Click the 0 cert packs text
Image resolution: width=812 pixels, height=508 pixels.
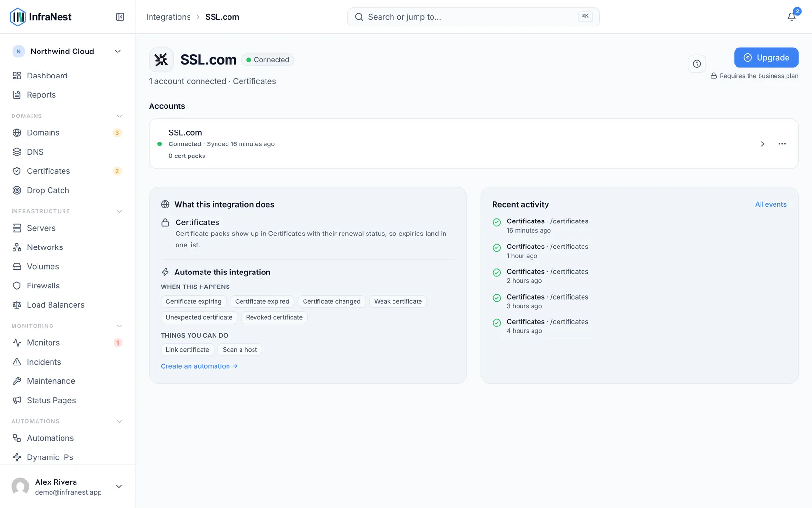click(187, 156)
